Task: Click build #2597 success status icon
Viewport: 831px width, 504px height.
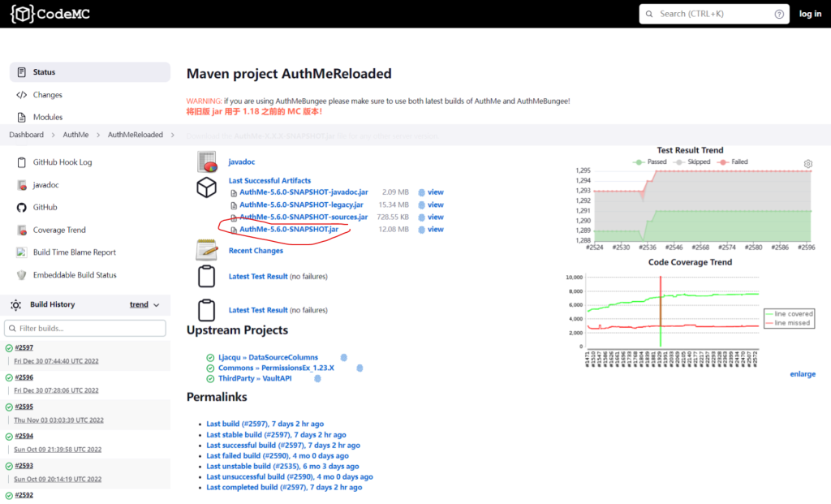Action: click(x=8, y=348)
